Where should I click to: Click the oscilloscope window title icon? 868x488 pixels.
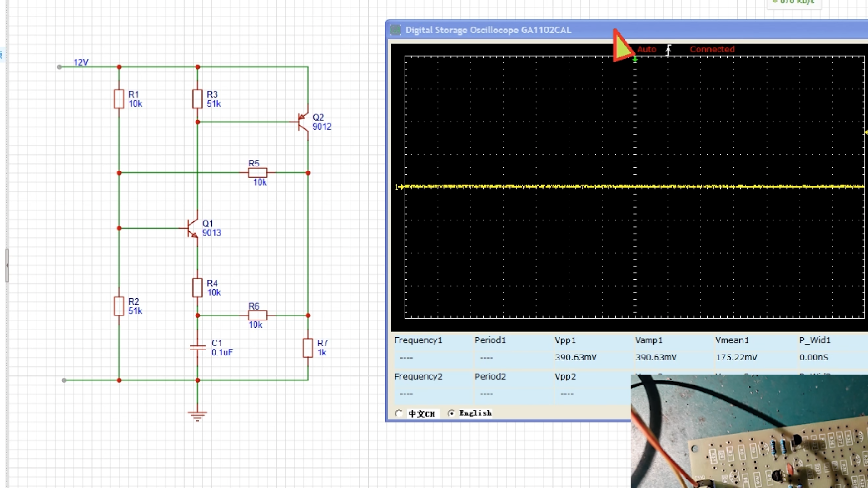click(x=396, y=30)
